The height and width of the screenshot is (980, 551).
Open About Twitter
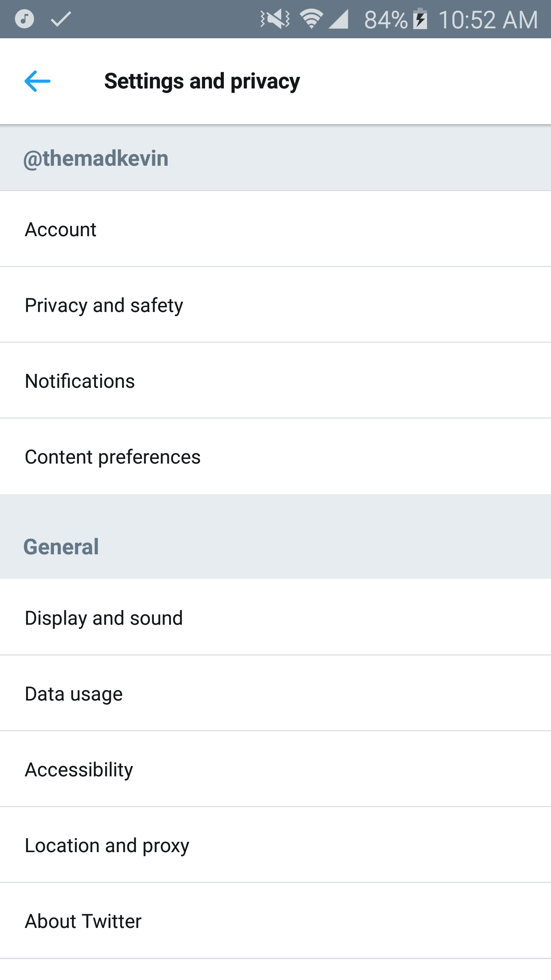275,921
